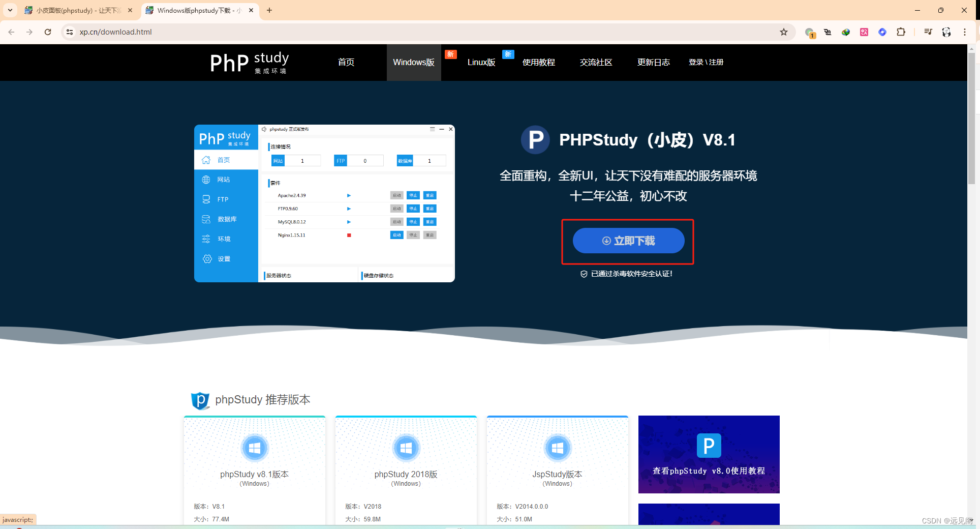Screen dimensions: 980x529
Task: Open 交流社区 navigation item
Action: [x=596, y=62]
